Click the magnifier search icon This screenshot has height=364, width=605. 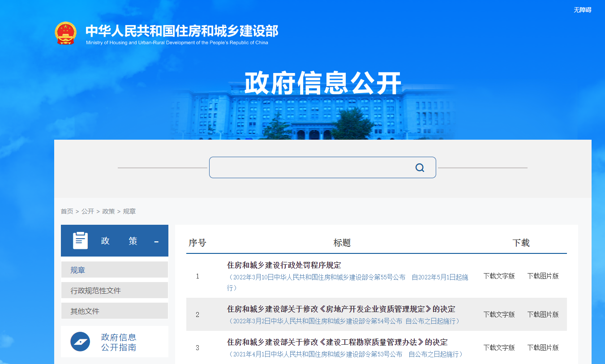420,167
